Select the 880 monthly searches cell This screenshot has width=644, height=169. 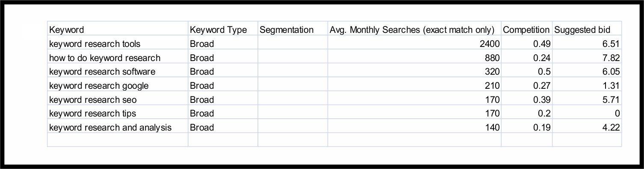(x=414, y=58)
